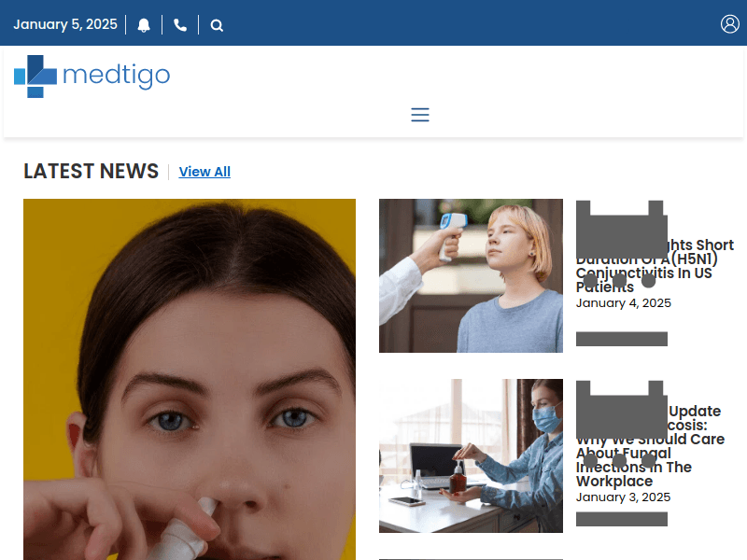Screen dimensions: 747x560
Task: Open the notifications bell icon
Action: pos(144,25)
